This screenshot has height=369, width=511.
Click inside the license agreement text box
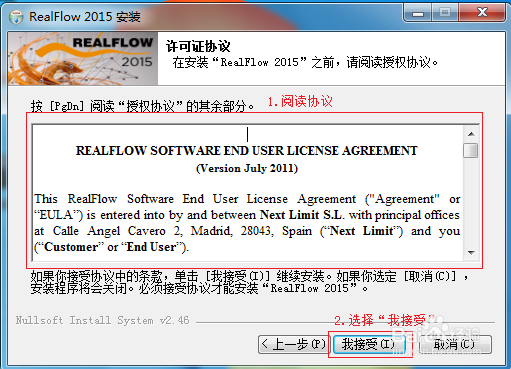coord(248,193)
